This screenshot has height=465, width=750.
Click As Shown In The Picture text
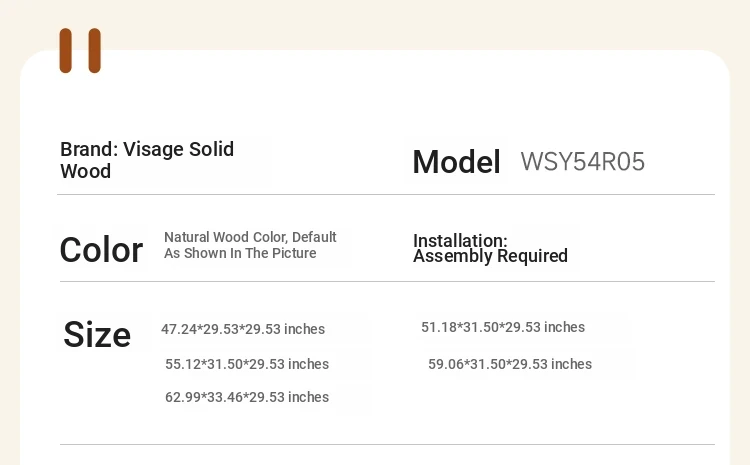[240, 253]
